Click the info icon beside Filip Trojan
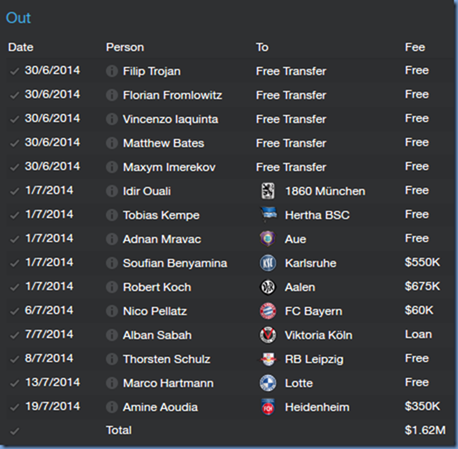This screenshot has width=458, height=449. [x=112, y=71]
